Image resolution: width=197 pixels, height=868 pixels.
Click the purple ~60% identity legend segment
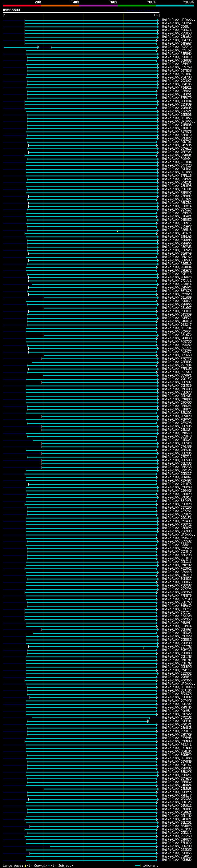(99, 6)
